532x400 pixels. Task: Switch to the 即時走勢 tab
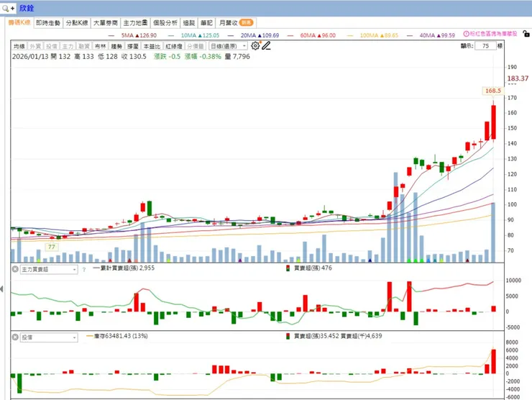pos(48,23)
